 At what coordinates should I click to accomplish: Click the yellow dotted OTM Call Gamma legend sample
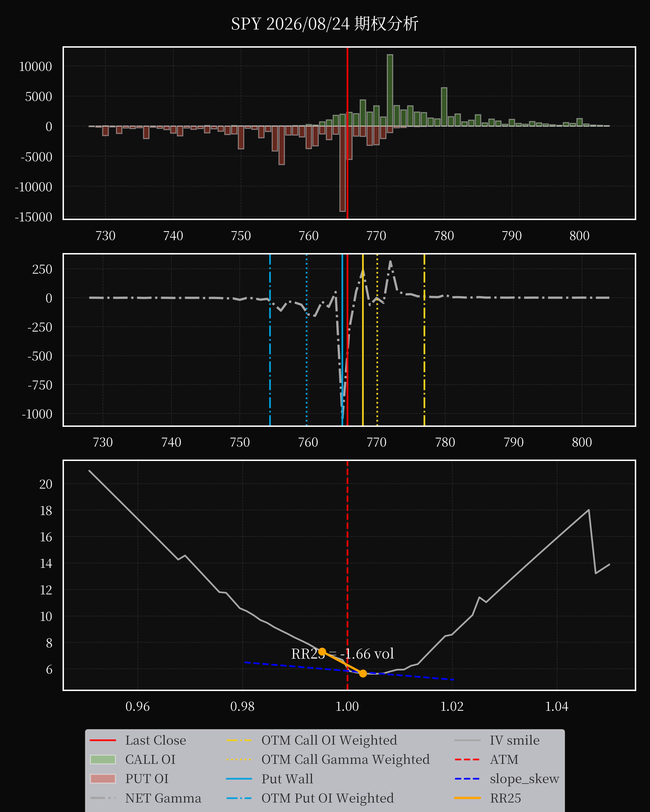pyautogui.click(x=239, y=759)
